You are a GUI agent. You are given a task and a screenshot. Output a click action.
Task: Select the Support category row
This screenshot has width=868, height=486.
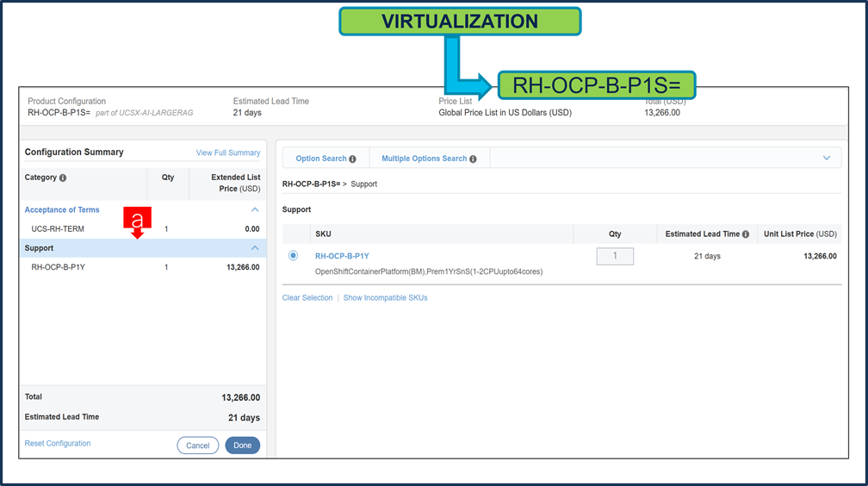click(x=143, y=247)
